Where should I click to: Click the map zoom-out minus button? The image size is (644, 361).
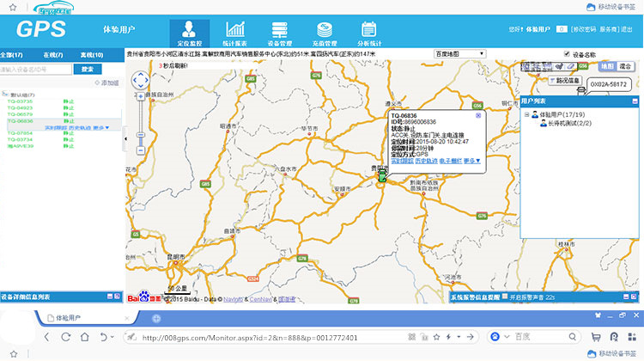(141, 150)
